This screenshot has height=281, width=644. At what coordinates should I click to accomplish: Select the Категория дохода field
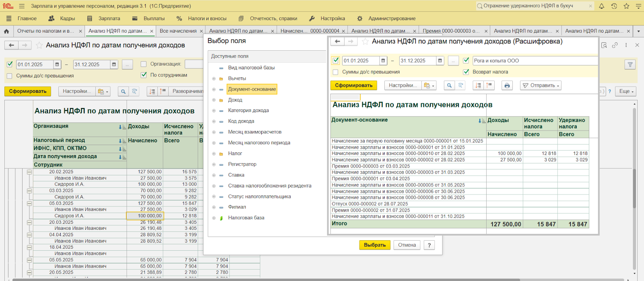[x=248, y=110]
